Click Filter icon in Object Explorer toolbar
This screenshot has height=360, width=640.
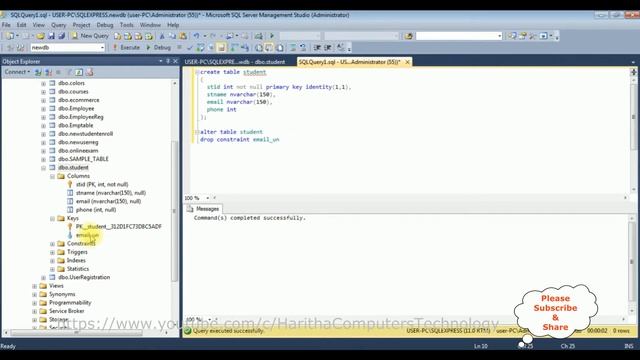pyautogui.click(x=69, y=72)
